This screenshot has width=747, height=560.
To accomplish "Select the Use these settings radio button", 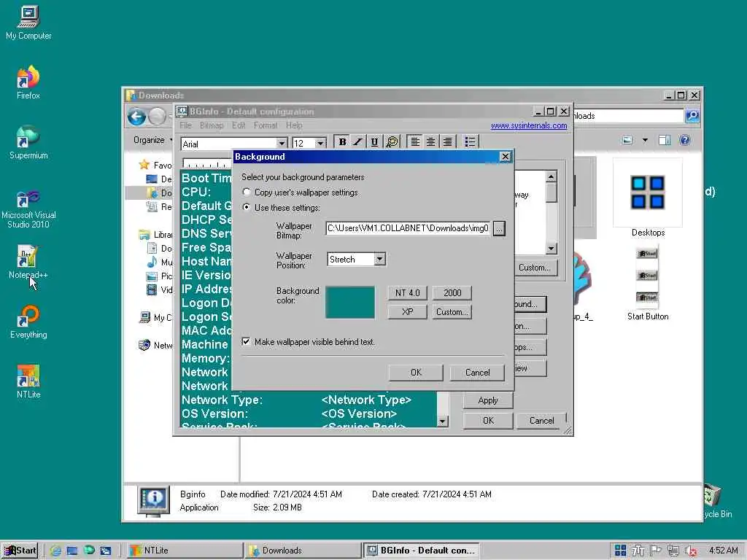I will click(247, 208).
